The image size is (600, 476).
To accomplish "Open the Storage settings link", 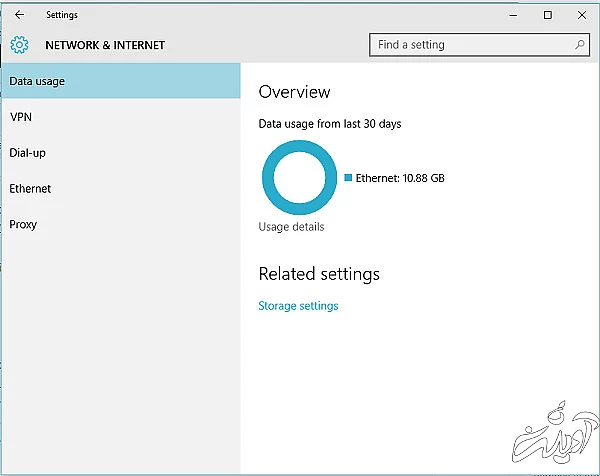I will (x=298, y=306).
